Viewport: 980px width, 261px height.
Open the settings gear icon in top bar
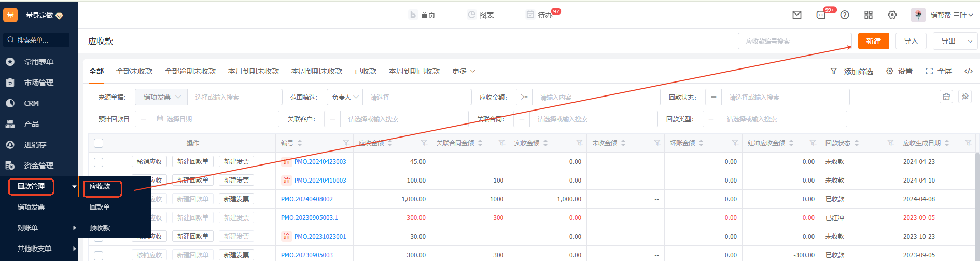pyautogui.click(x=892, y=15)
